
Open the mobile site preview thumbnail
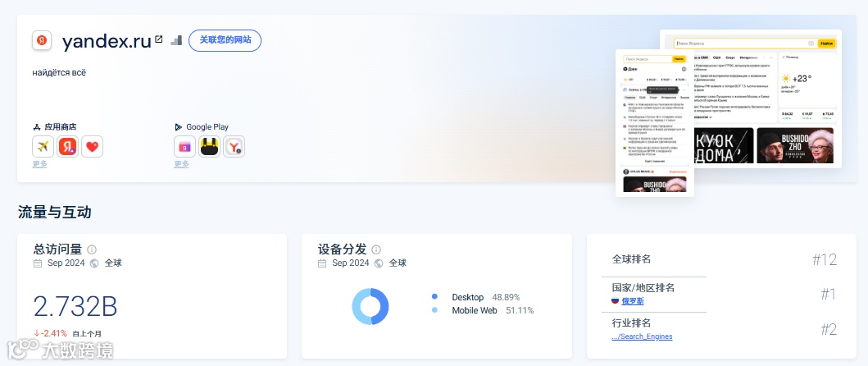655,122
